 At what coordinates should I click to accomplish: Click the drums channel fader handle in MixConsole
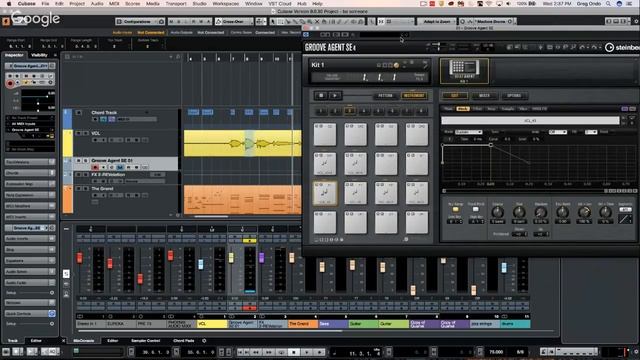coord(504,267)
